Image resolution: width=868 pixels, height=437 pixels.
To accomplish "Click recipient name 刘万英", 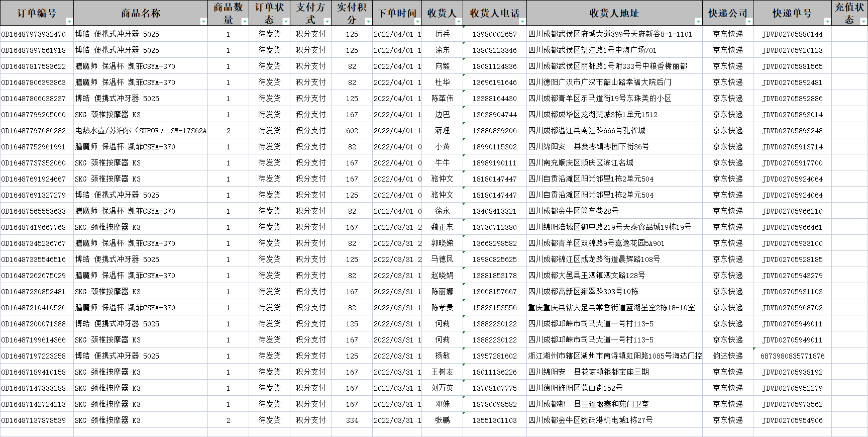I will 443,388.
